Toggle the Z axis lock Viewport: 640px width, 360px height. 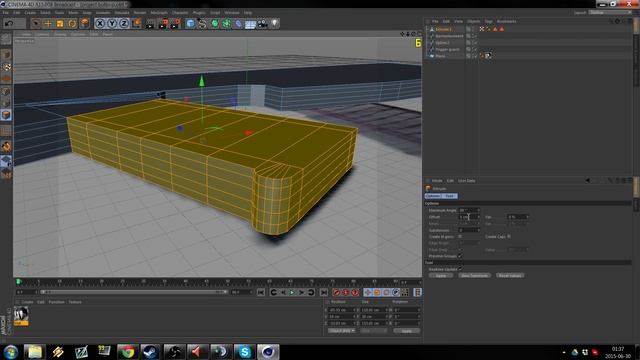(124, 24)
